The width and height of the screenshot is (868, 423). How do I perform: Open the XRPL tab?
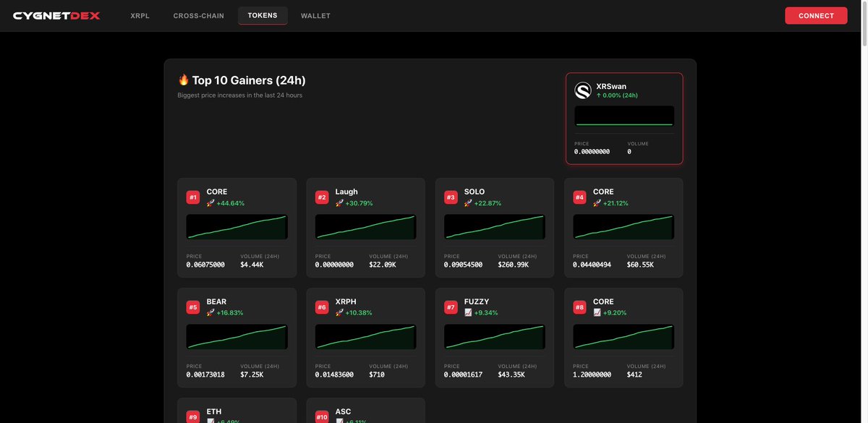[x=140, y=16]
